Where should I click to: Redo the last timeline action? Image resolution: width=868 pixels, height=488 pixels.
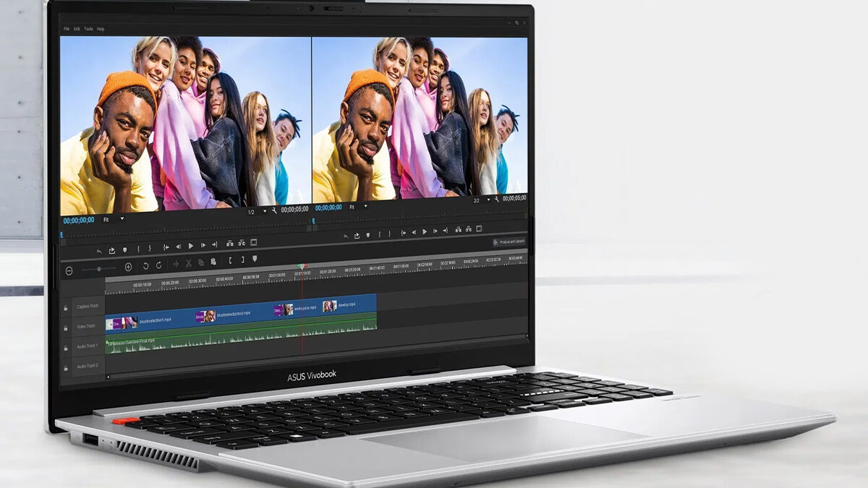[158, 265]
